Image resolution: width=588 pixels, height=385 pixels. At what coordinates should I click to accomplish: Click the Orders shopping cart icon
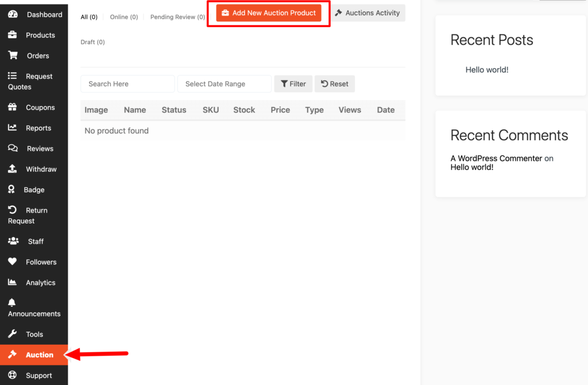(x=13, y=56)
